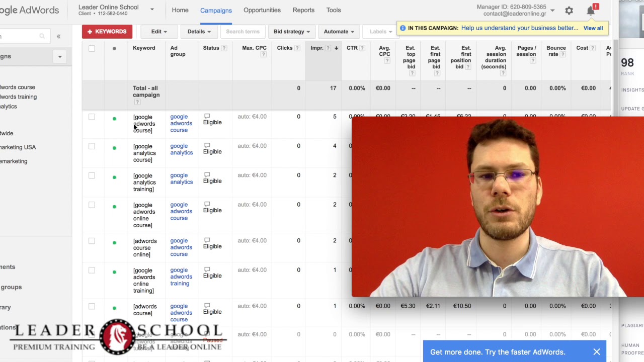Click the red KEYWORDS button
The height and width of the screenshot is (362, 644).
pyautogui.click(x=107, y=31)
